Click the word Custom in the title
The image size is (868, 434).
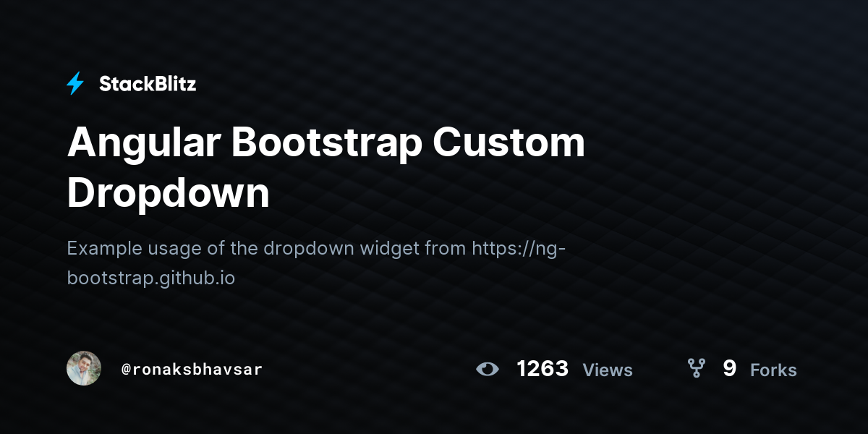pyautogui.click(x=509, y=142)
